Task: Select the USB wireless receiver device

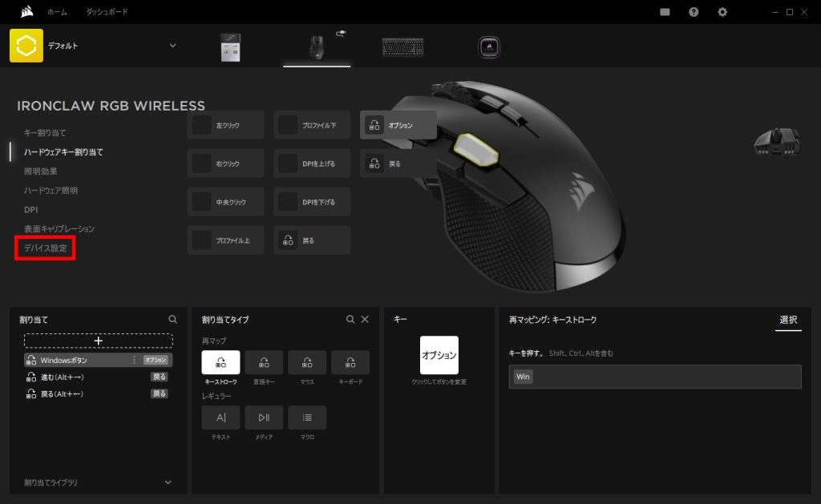Action: click(230, 47)
